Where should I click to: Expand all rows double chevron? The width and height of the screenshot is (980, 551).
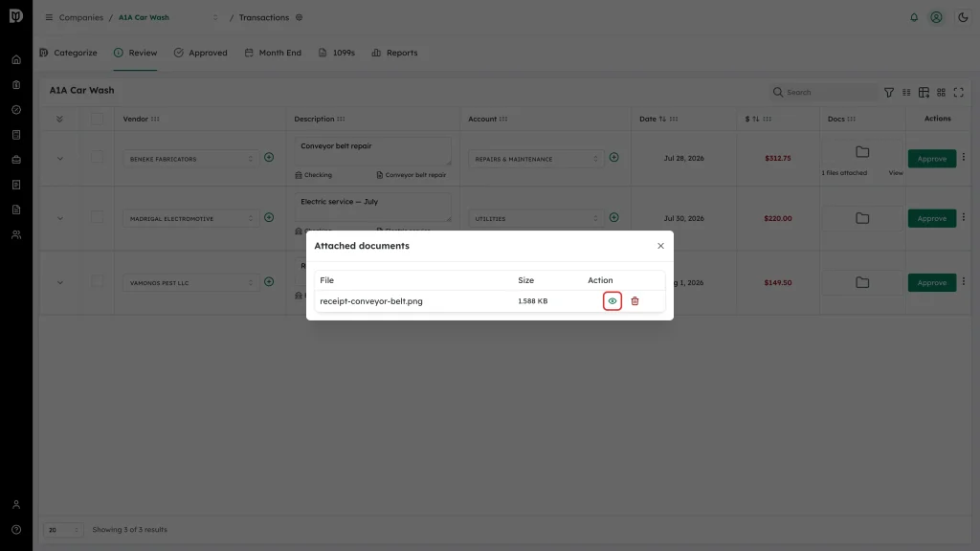click(x=59, y=119)
